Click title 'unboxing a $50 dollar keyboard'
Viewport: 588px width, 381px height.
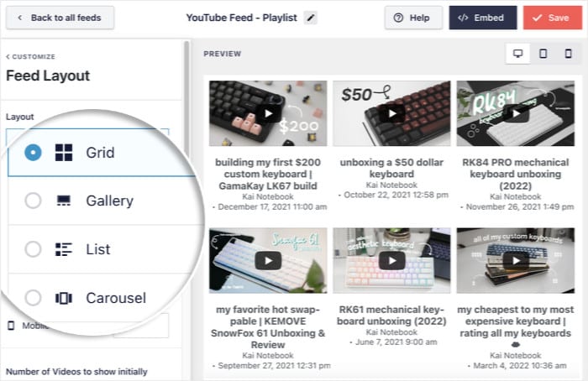pyautogui.click(x=392, y=168)
